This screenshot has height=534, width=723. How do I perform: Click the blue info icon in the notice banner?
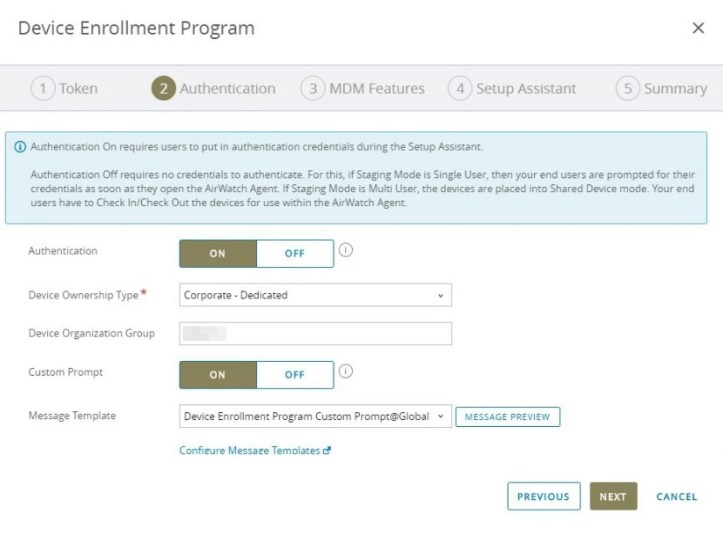point(20,146)
